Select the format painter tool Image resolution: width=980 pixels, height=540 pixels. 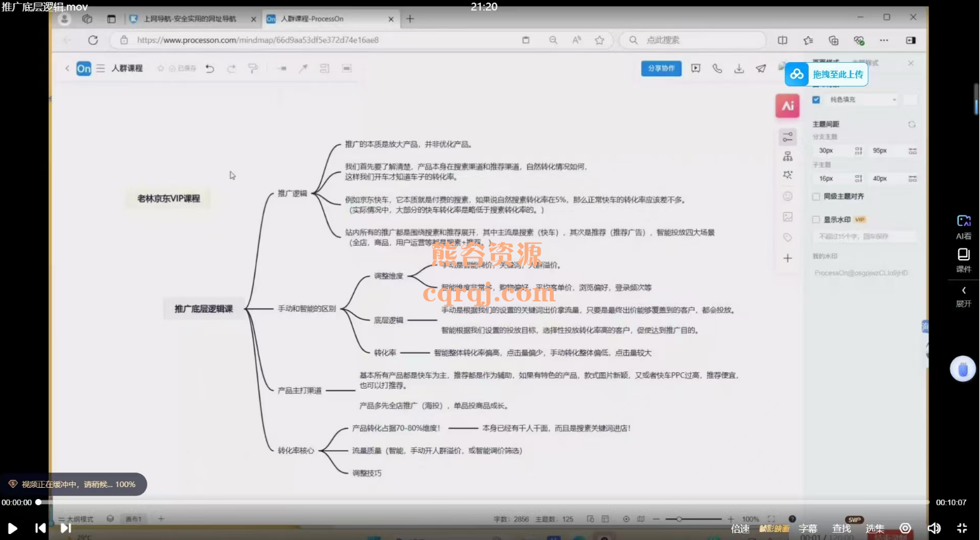[252, 68]
